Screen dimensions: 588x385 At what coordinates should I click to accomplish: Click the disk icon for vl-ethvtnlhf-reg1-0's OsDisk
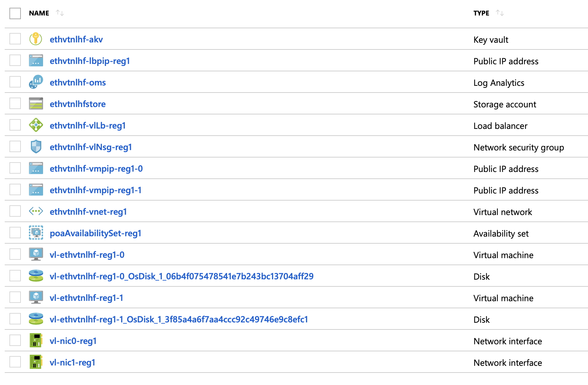[x=36, y=276]
